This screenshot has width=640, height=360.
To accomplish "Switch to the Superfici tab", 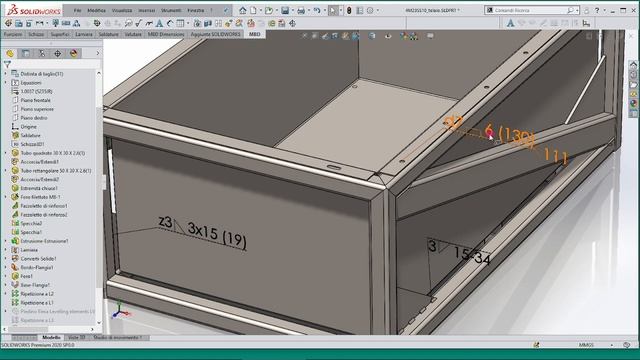I will (60, 35).
